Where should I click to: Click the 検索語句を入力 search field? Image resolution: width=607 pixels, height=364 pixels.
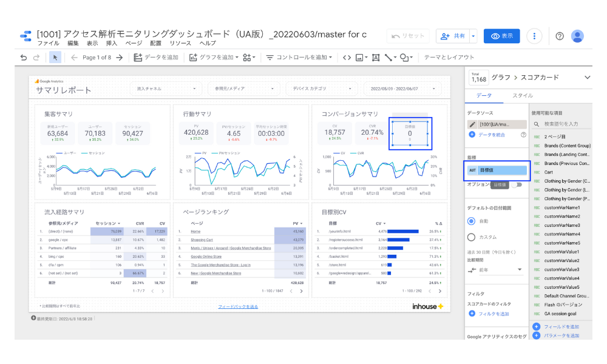[x=561, y=124]
